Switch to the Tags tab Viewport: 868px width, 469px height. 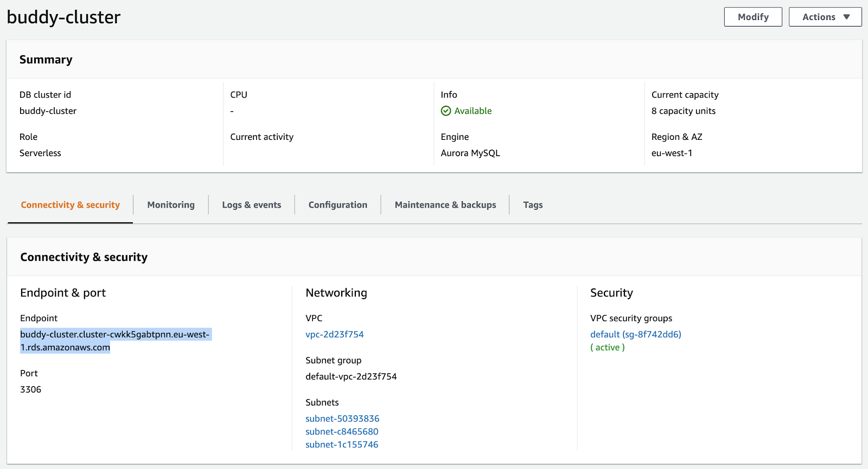[x=533, y=205]
